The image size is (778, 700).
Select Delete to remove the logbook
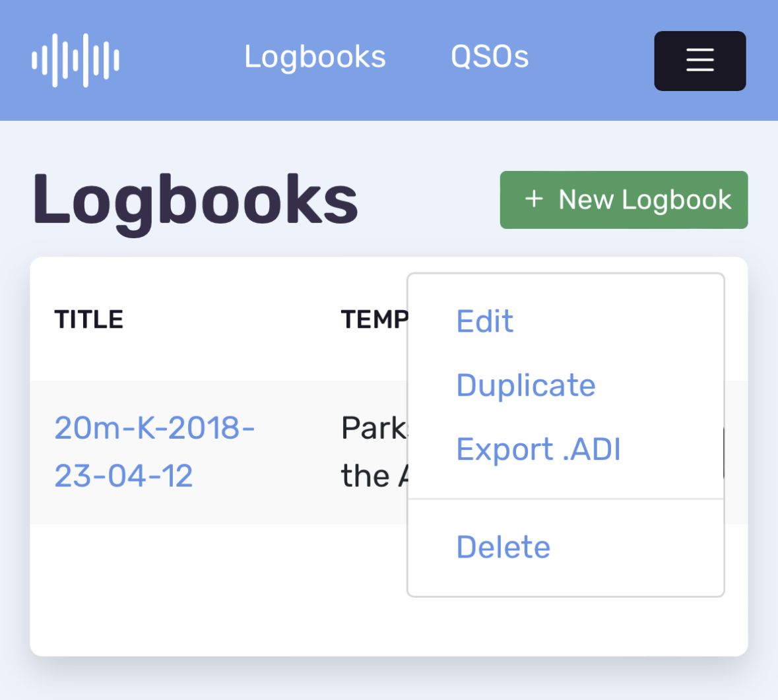click(x=503, y=546)
